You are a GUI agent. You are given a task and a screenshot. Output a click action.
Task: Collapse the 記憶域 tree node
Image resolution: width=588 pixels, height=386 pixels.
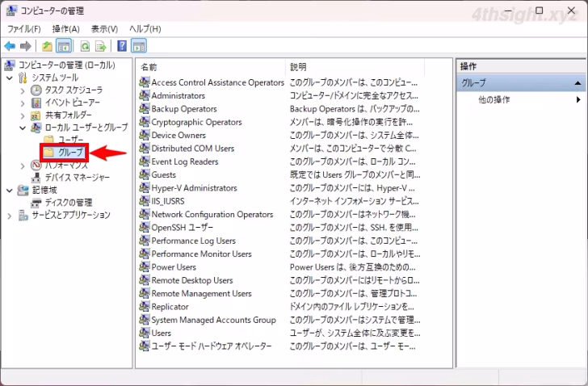tap(10, 191)
